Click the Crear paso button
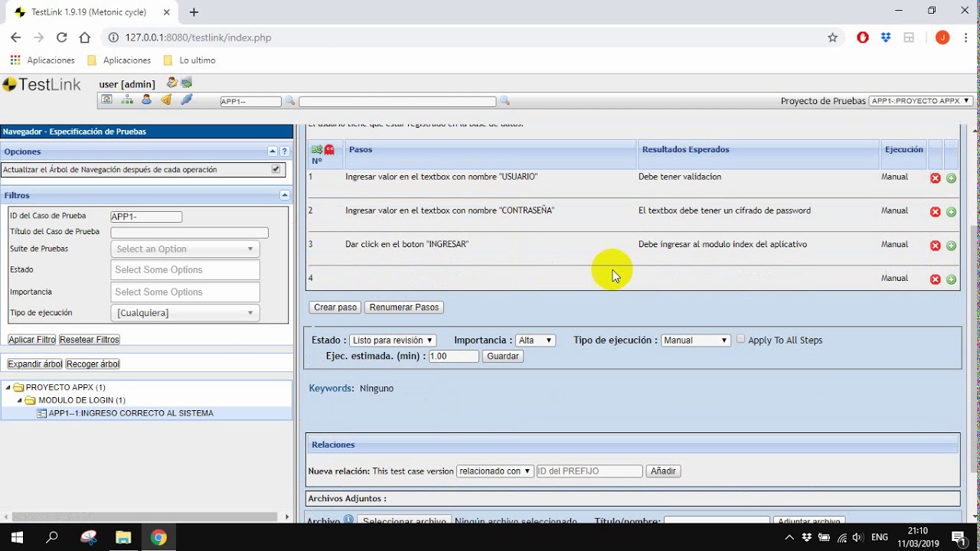Screen dimensions: 980x551 (335, 307)
